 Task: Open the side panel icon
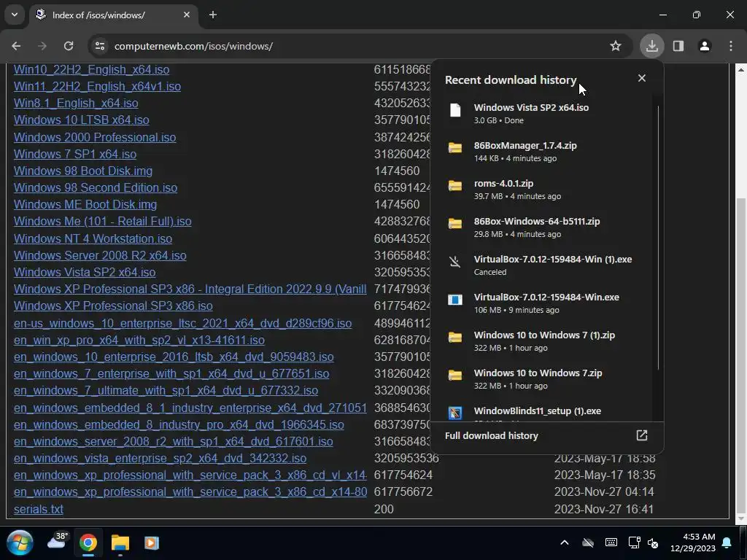(x=678, y=46)
